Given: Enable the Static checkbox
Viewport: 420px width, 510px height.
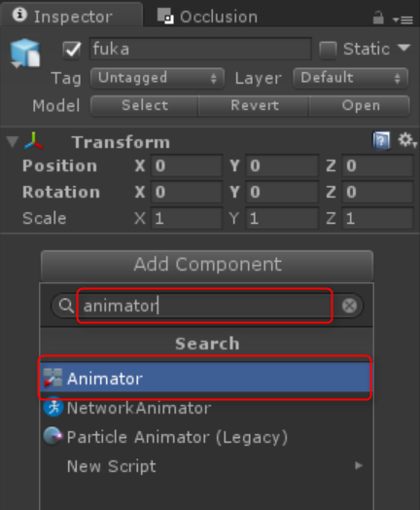Looking at the screenshot, I should [328, 50].
